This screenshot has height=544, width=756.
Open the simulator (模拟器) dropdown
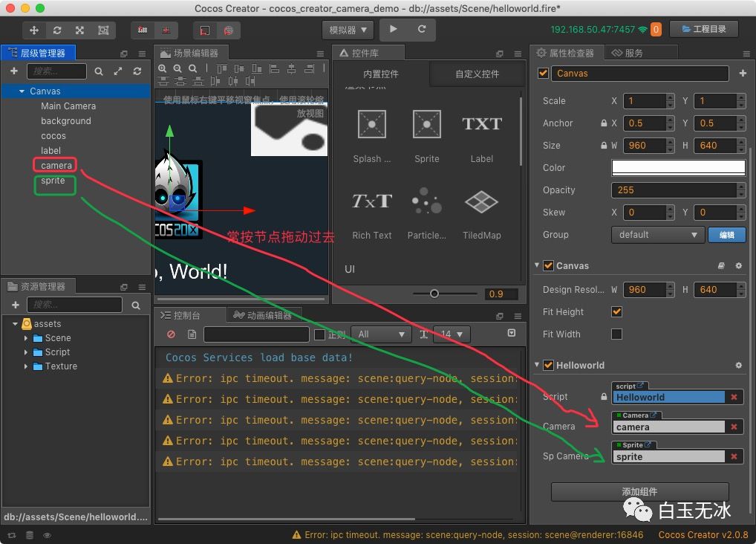click(348, 30)
